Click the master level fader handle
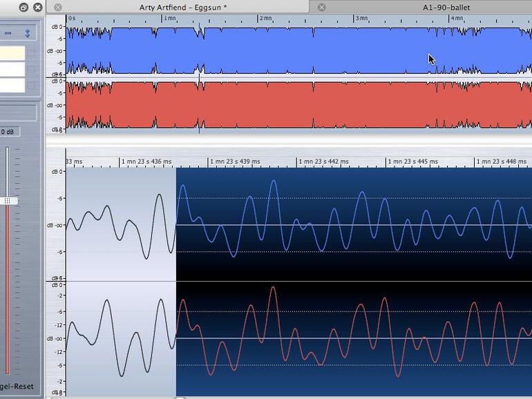Screen dimensions: 532x399 click(x=8, y=201)
